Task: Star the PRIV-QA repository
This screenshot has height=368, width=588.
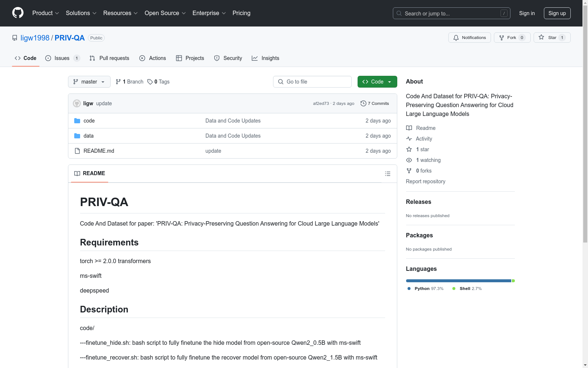Action: (552, 38)
